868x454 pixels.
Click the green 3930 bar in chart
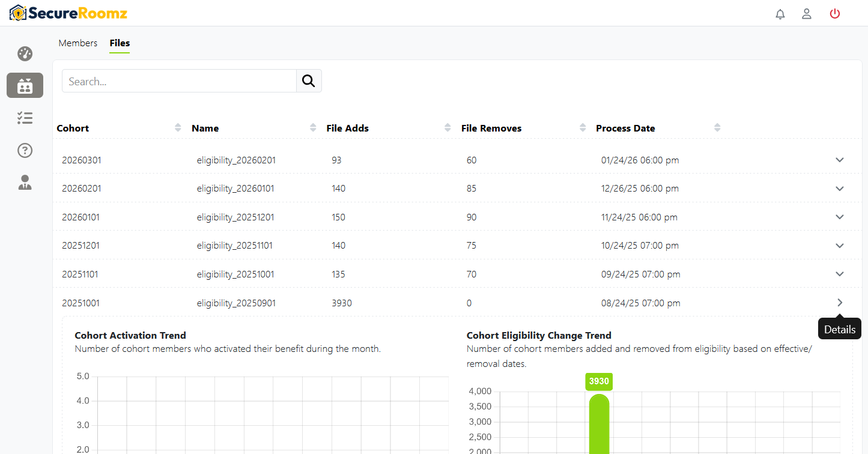[599, 423]
